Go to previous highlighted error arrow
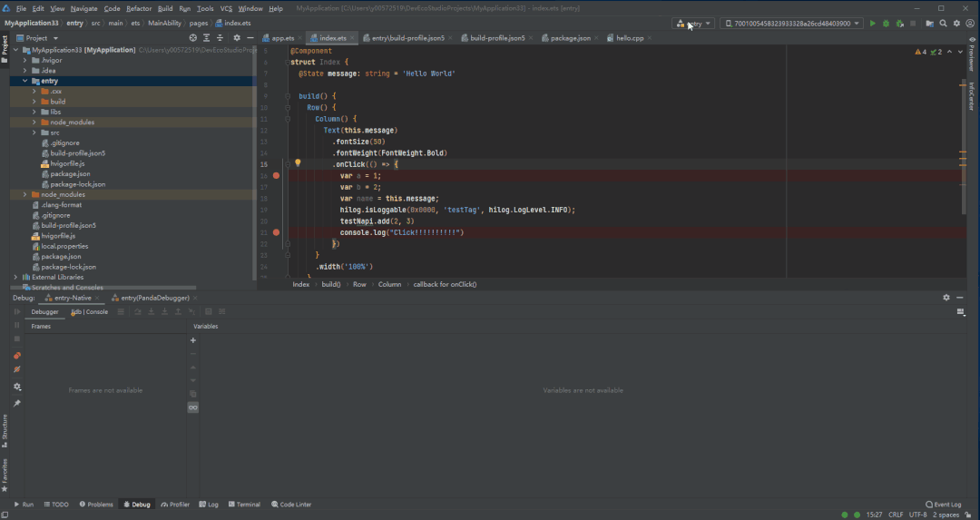 949,52
